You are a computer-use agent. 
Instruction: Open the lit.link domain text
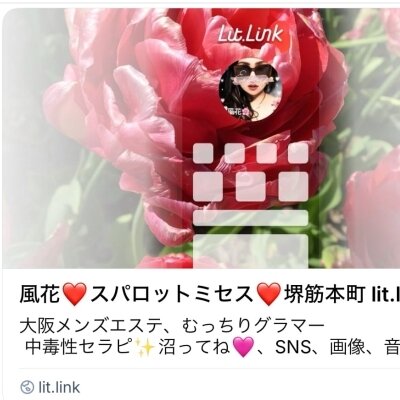59,388
